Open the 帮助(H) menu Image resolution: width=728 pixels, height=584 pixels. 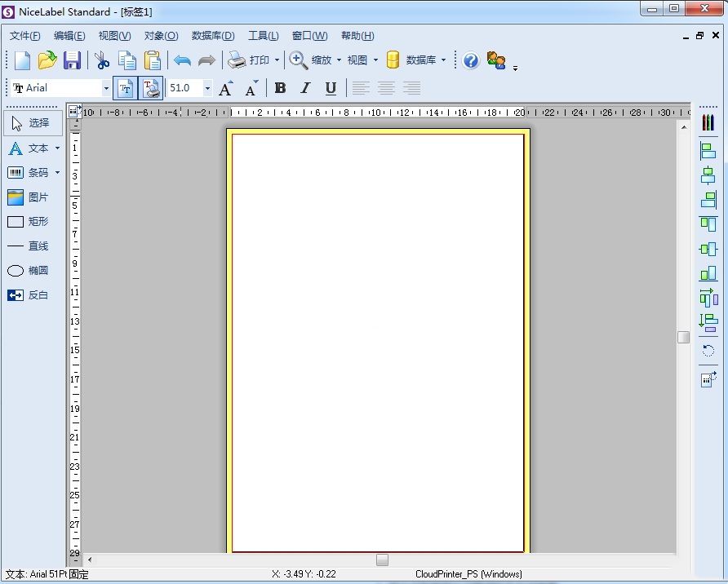[357, 36]
